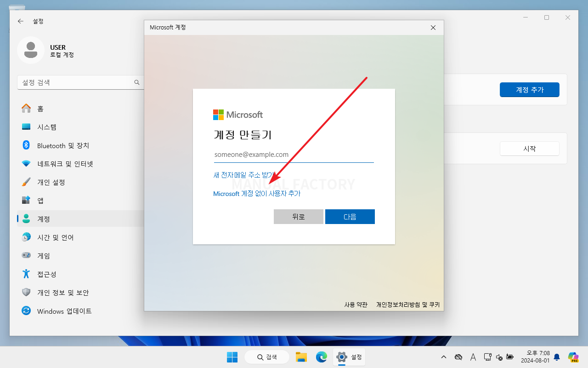Image resolution: width=588 pixels, height=368 pixels.
Task: Select the Bluetooth 및 장치 icon
Action: (26, 145)
